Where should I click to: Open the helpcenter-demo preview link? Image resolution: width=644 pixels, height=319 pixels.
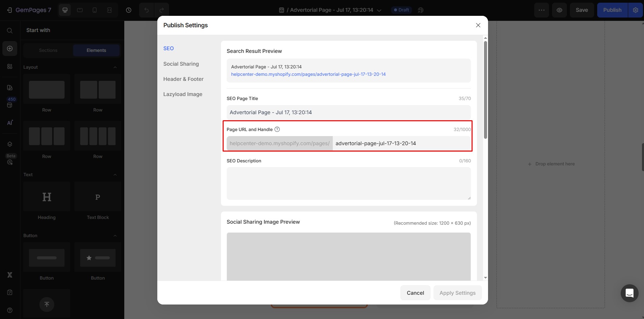[x=308, y=74]
